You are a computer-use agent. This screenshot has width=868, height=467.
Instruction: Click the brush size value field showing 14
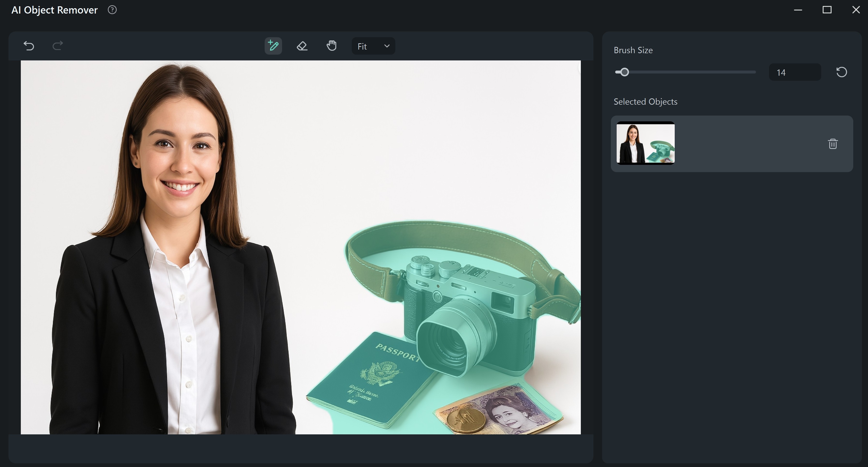point(795,72)
